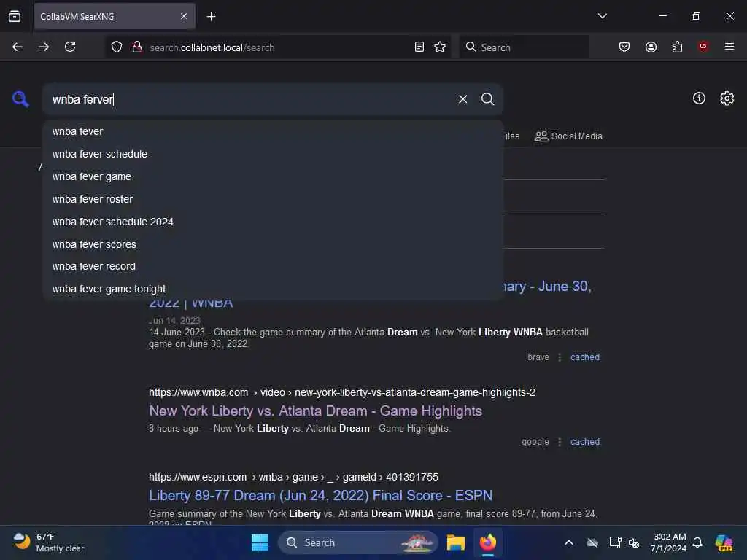The height and width of the screenshot is (560, 747).
Task: Select suggestion 'wnba fever schedule 2024'
Action: point(273,222)
